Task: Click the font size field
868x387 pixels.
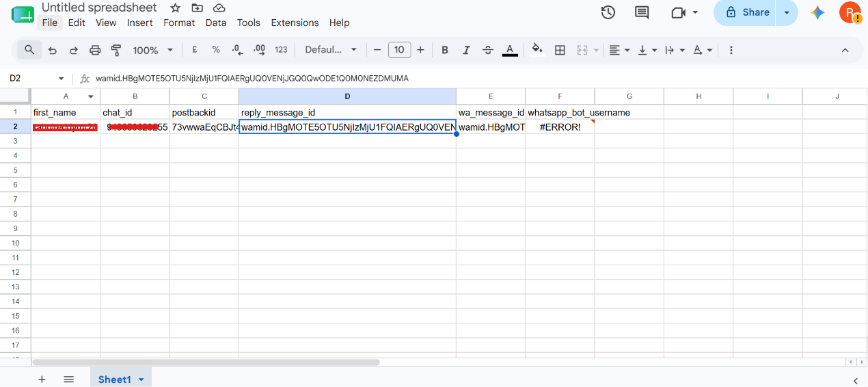Action: point(399,50)
